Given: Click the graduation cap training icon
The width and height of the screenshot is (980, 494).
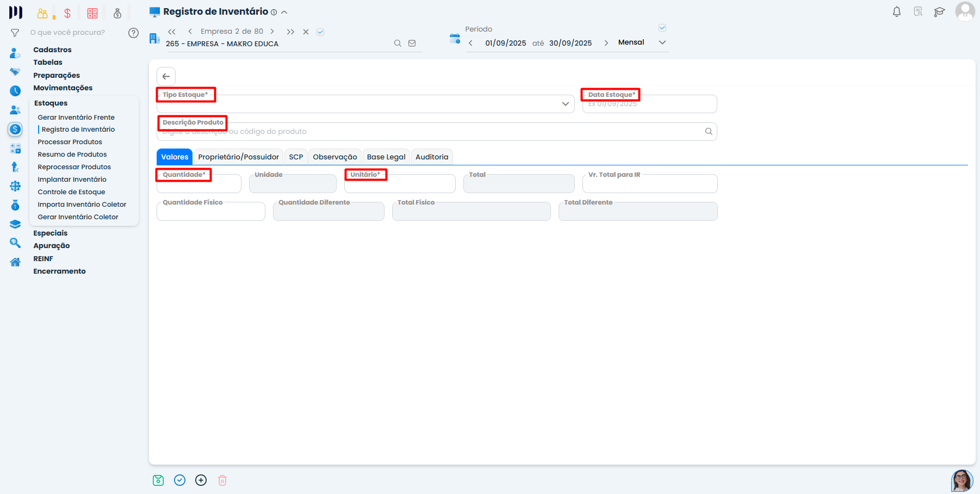Looking at the screenshot, I should coord(939,11).
